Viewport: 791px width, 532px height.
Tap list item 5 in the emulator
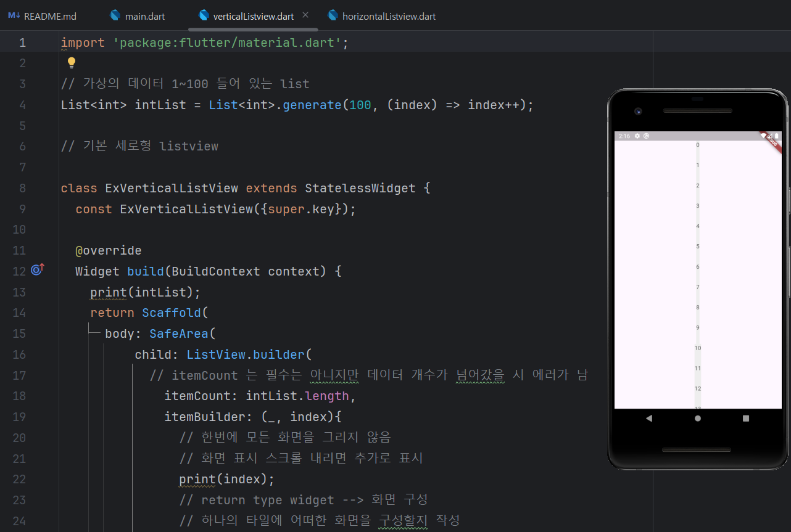coord(698,247)
